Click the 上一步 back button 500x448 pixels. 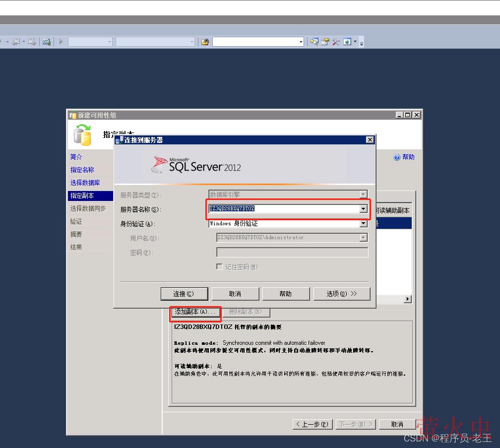[x=312, y=424]
